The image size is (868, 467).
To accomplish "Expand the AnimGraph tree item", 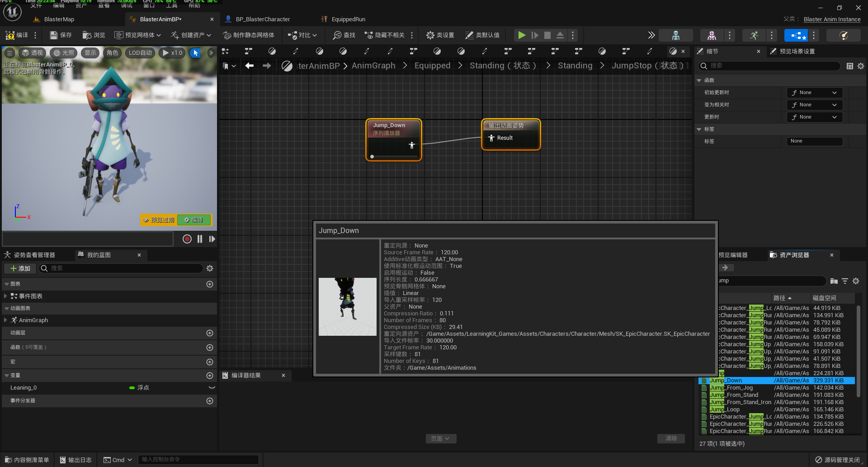I will tap(5, 320).
